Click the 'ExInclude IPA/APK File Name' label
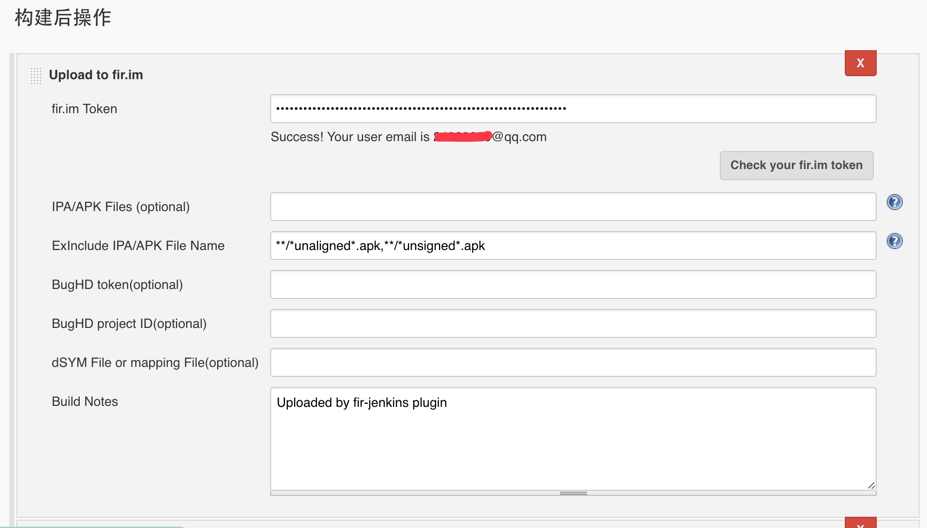Viewport: 927px width, 528px height. coord(138,246)
